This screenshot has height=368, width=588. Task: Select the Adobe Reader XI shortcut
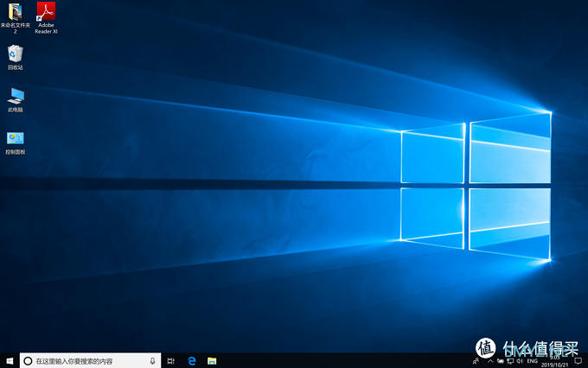pyautogui.click(x=46, y=17)
